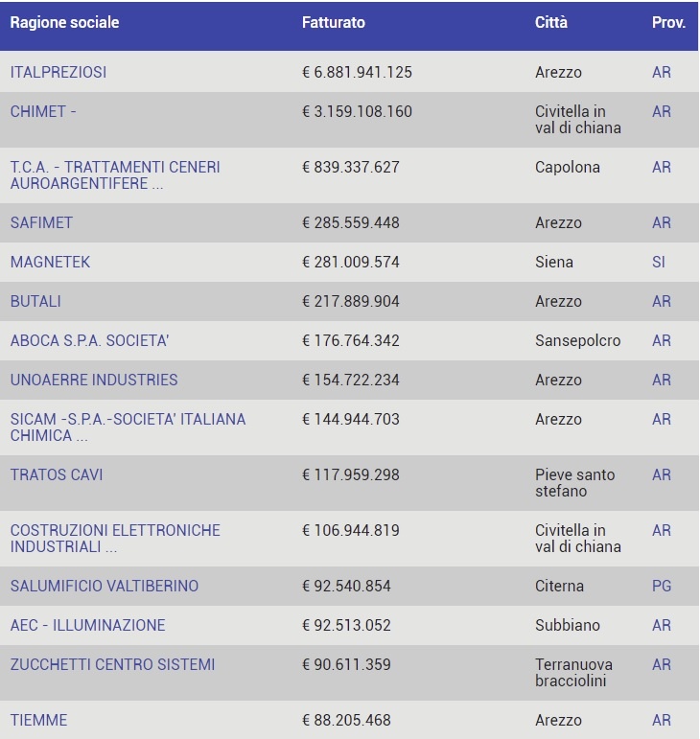Select COSTRUZIONI ELETTRONICHE INDUSTRIALI link

(115, 539)
